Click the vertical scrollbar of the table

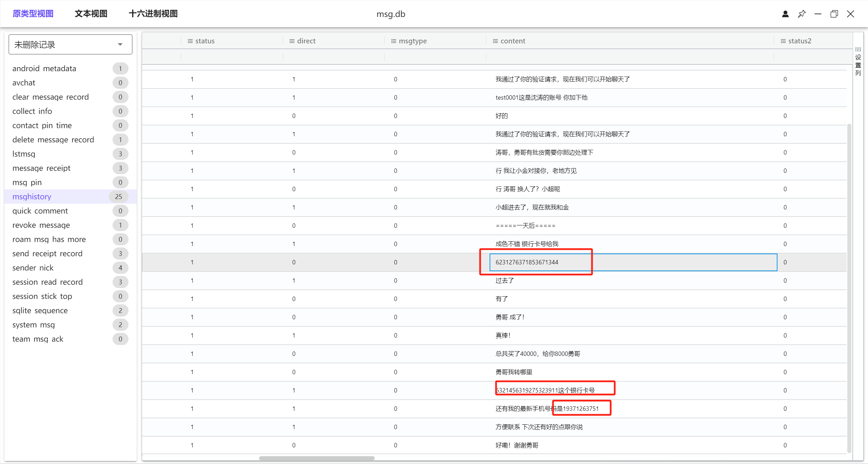tap(849, 288)
